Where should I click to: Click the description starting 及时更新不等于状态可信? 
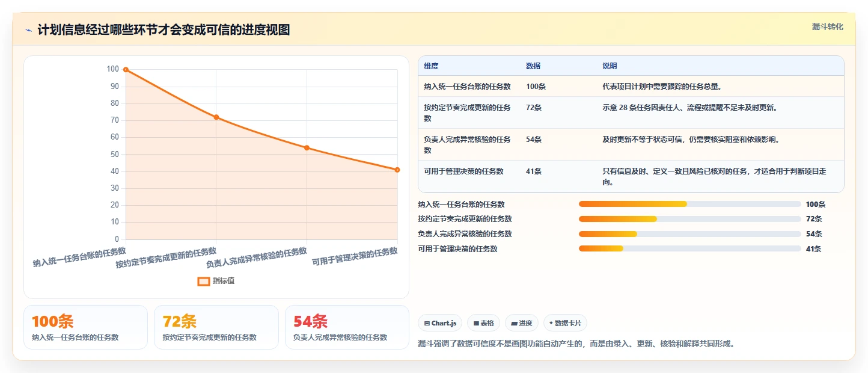pyautogui.click(x=691, y=140)
